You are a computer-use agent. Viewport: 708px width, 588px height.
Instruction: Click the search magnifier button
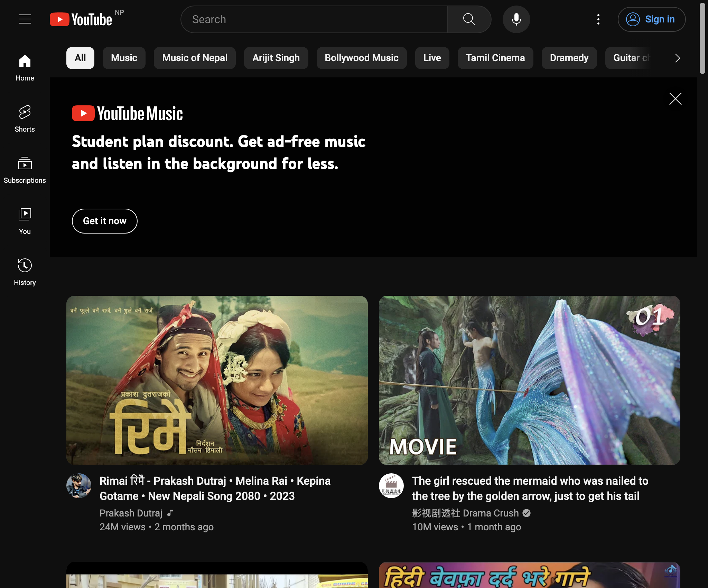(x=469, y=19)
